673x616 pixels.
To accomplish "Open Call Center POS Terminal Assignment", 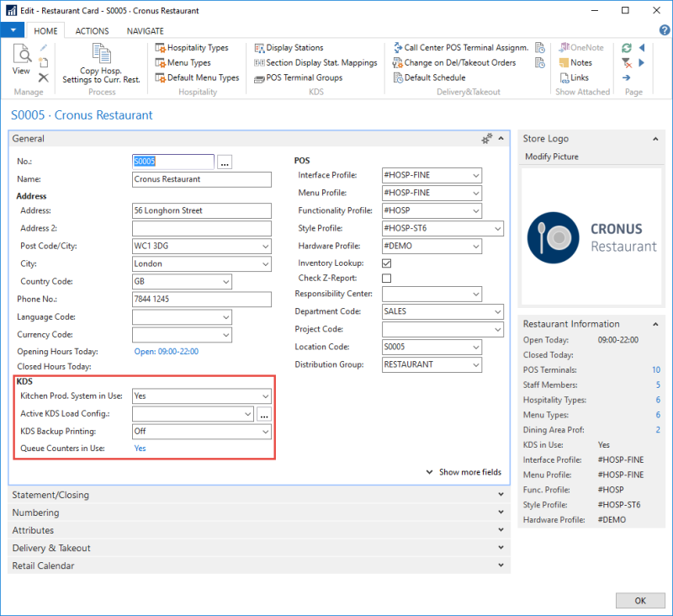I will click(x=464, y=48).
